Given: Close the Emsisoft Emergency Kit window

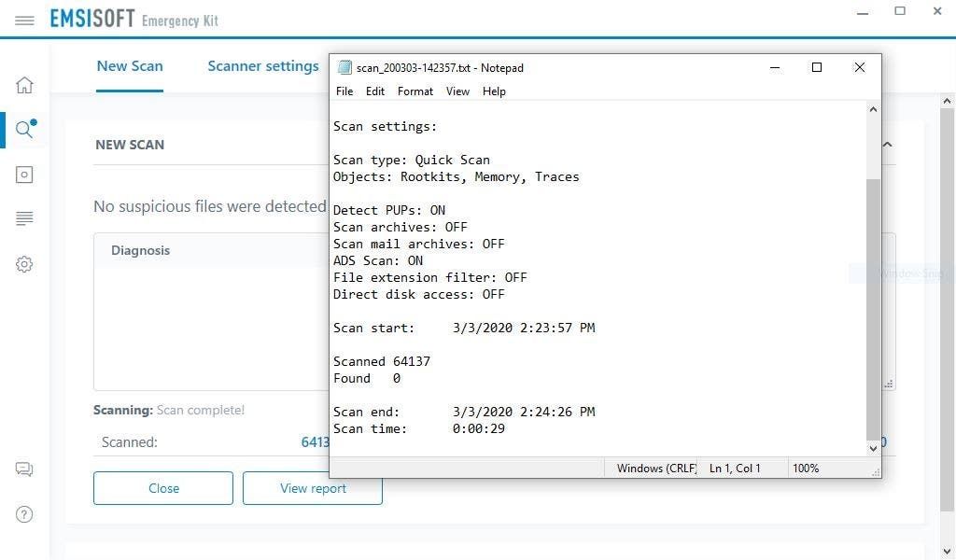Looking at the screenshot, I should coord(937,11).
